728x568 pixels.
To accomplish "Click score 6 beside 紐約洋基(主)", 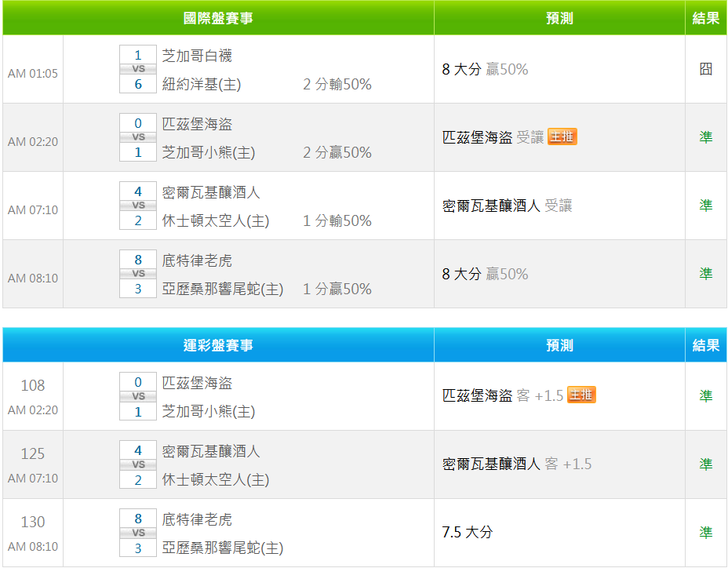I will 138,84.
